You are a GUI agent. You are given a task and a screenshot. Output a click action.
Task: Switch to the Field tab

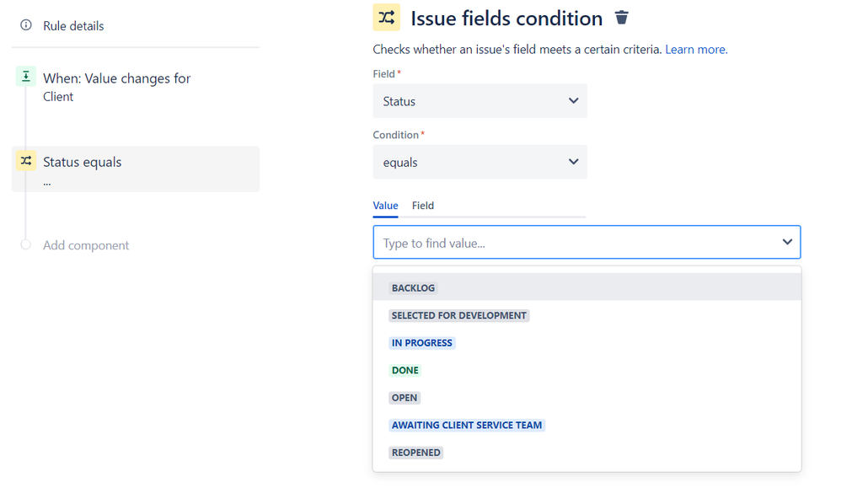point(423,206)
